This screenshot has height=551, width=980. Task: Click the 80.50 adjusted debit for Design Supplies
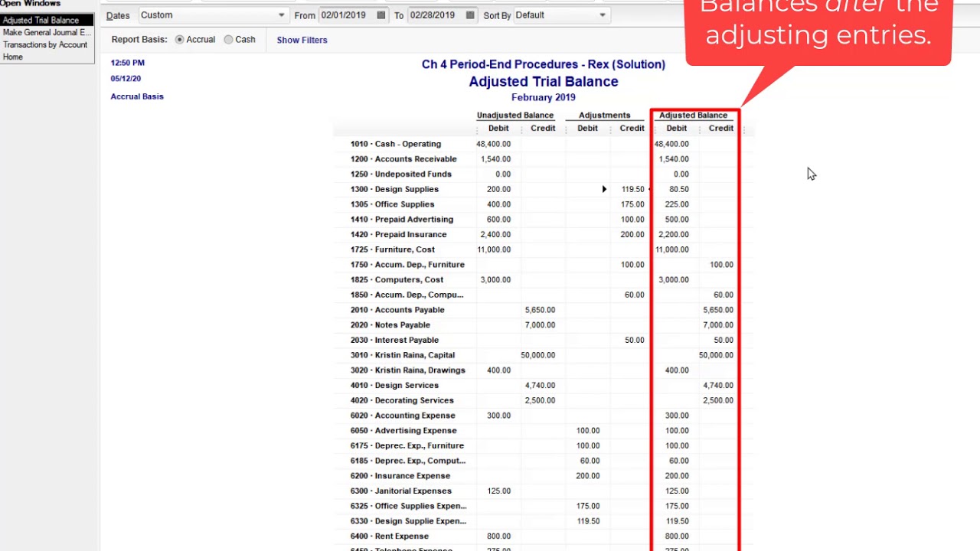[x=679, y=189]
